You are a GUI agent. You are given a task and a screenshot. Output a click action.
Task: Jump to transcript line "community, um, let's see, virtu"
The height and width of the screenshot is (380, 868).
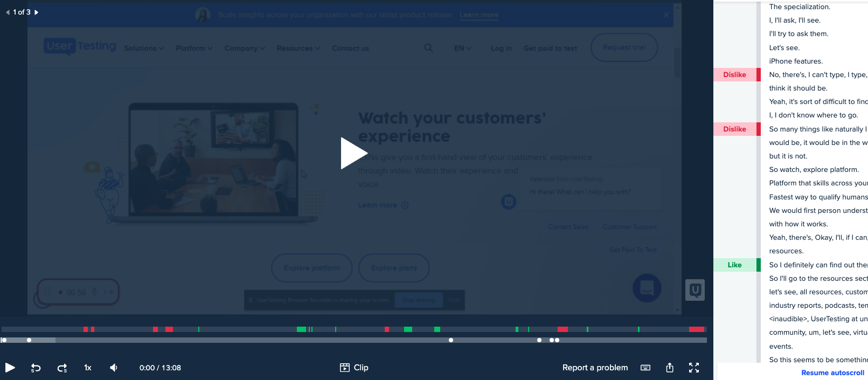tap(818, 333)
